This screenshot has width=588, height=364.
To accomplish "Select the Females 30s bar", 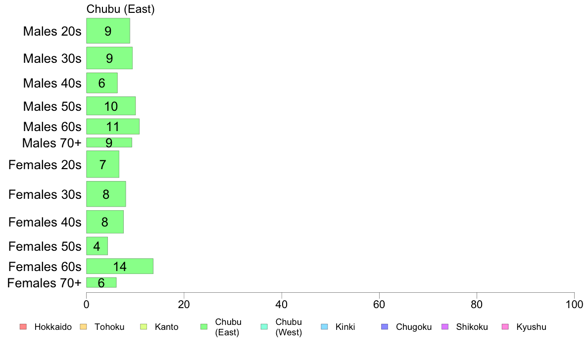I will [106, 194].
